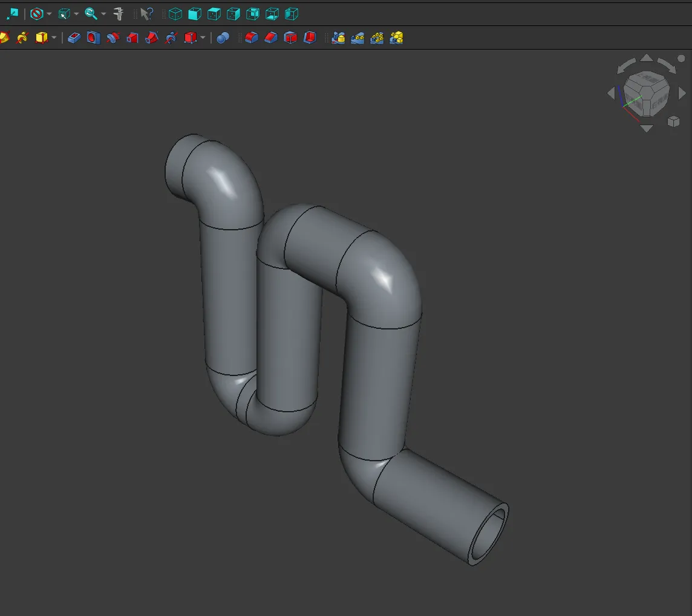Click the red no-entry draw style icon

[x=37, y=13]
